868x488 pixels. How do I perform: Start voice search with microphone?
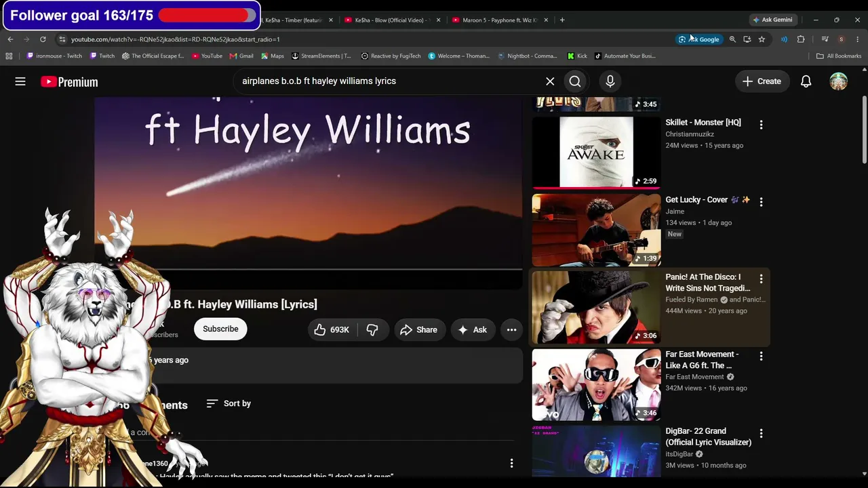click(610, 81)
